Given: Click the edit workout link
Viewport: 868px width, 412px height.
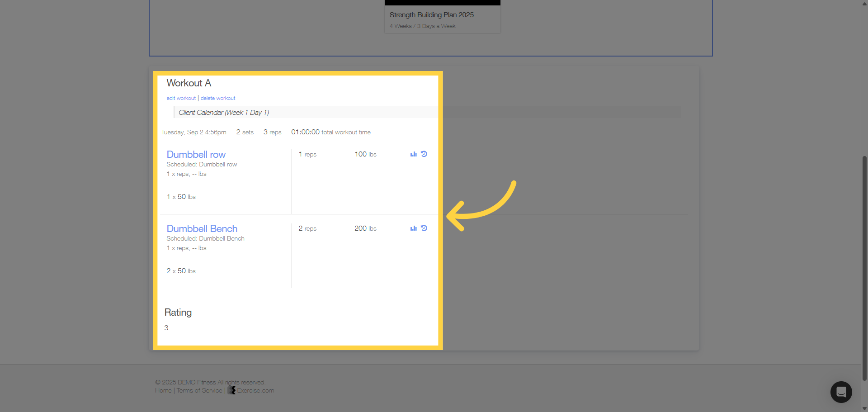Looking at the screenshot, I should [181, 98].
